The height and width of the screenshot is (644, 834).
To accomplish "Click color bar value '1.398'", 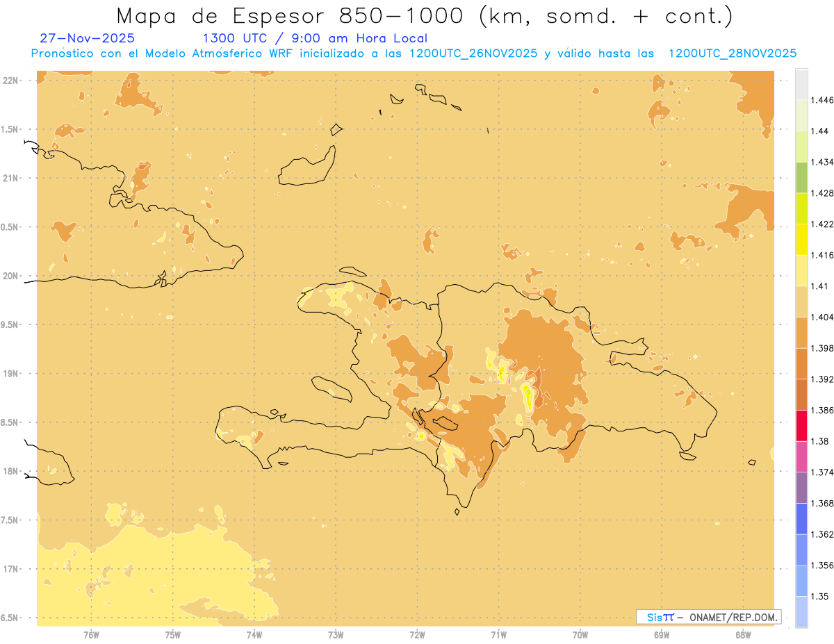I will (822, 348).
